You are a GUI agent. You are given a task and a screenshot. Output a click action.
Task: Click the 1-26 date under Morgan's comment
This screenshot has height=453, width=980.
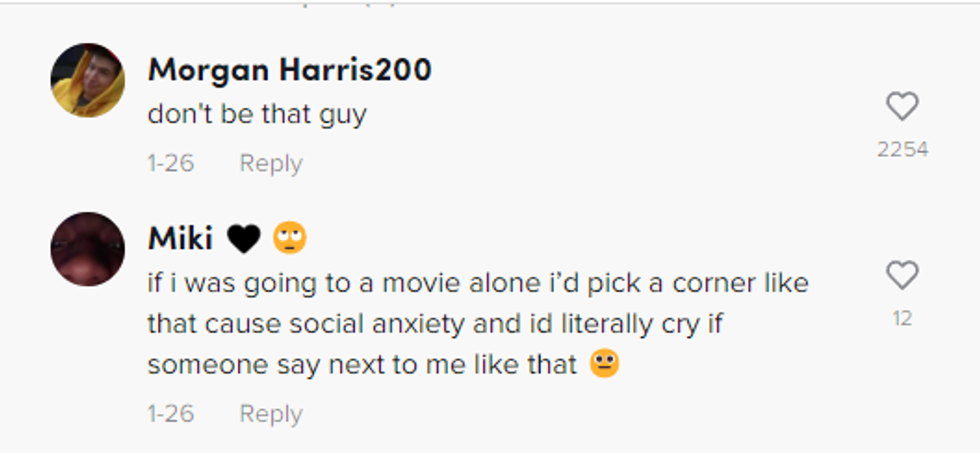point(170,163)
